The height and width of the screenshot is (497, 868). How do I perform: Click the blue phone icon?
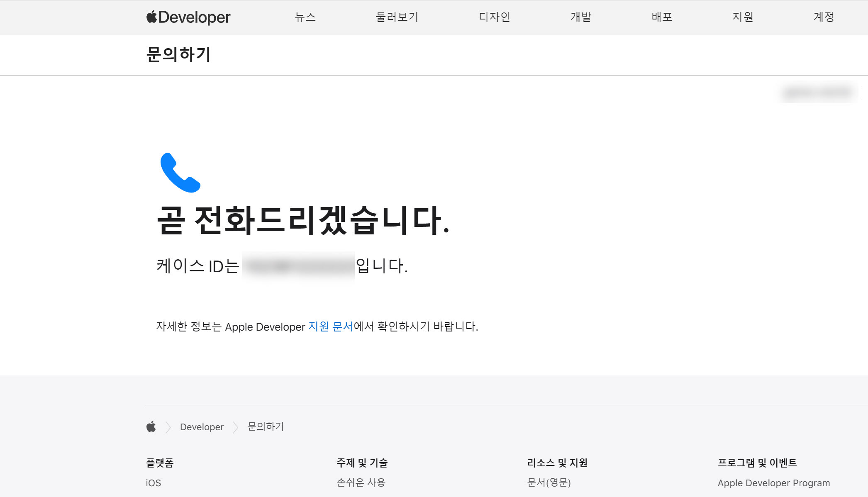click(x=180, y=173)
